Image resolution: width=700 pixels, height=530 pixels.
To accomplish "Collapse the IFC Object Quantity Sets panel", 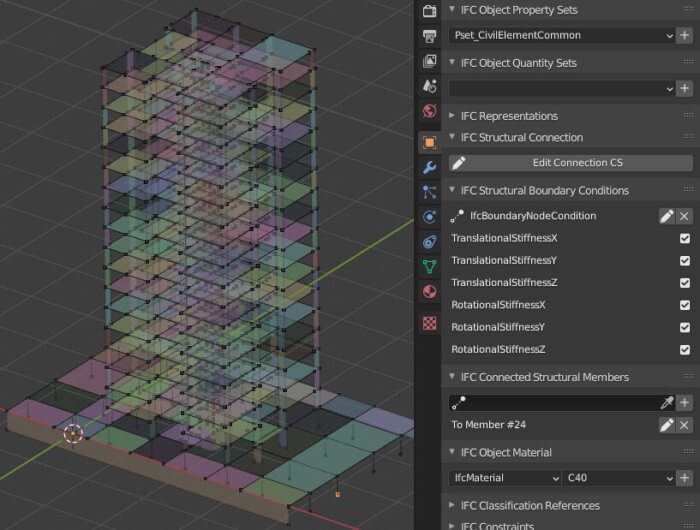I will (452, 63).
